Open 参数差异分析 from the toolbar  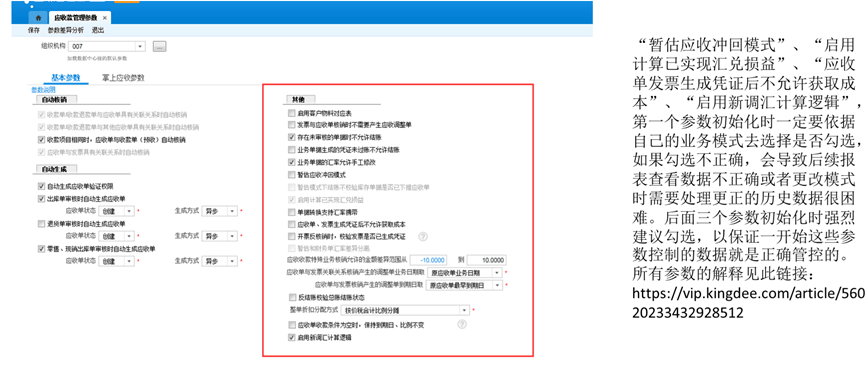(x=66, y=31)
